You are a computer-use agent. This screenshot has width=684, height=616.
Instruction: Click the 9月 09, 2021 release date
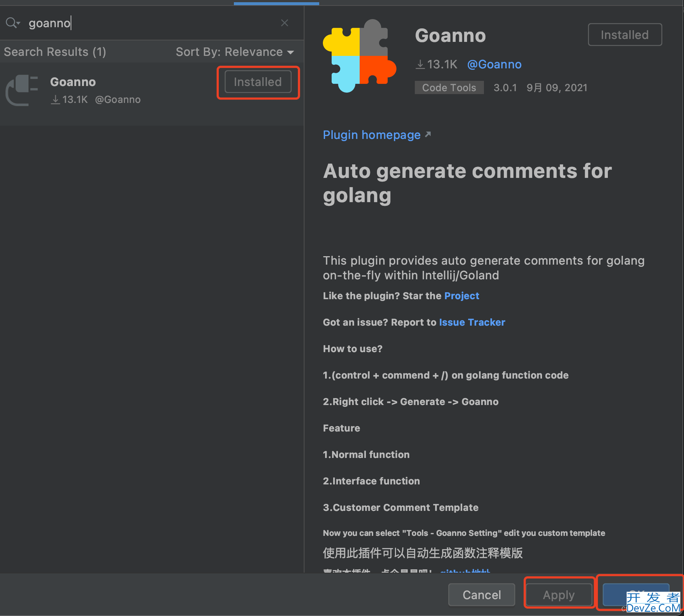557,87
